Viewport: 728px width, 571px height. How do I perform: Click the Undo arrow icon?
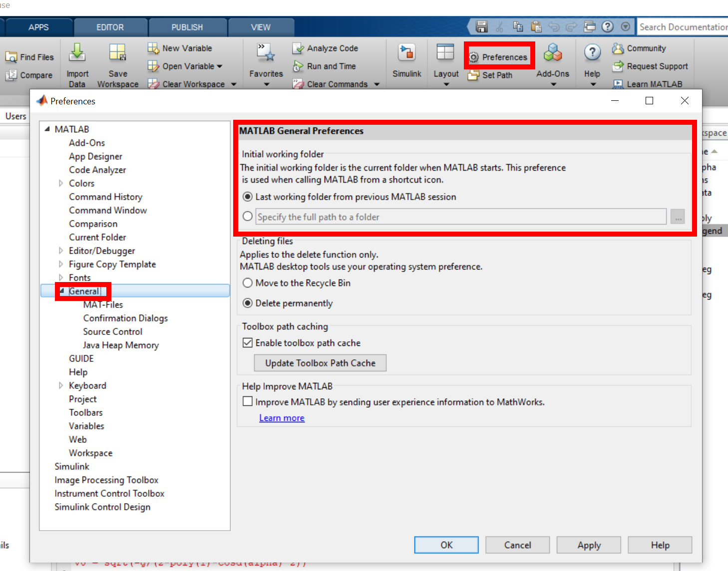point(554,27)
